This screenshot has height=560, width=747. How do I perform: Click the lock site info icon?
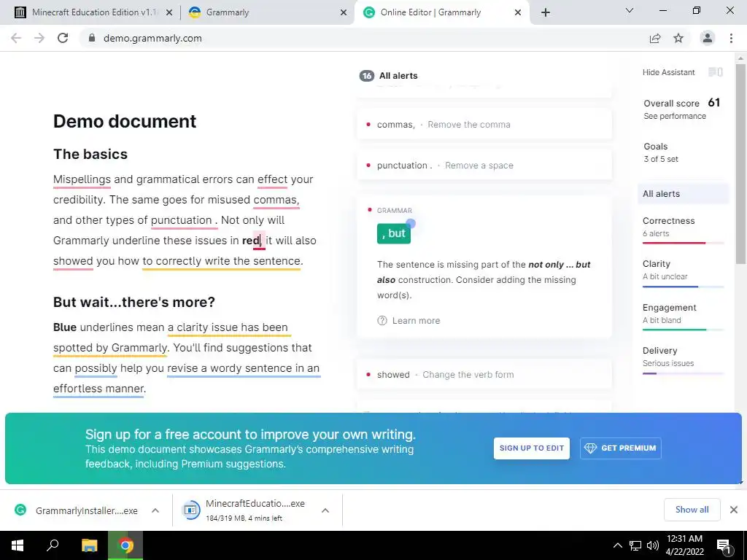coord(92,38)
